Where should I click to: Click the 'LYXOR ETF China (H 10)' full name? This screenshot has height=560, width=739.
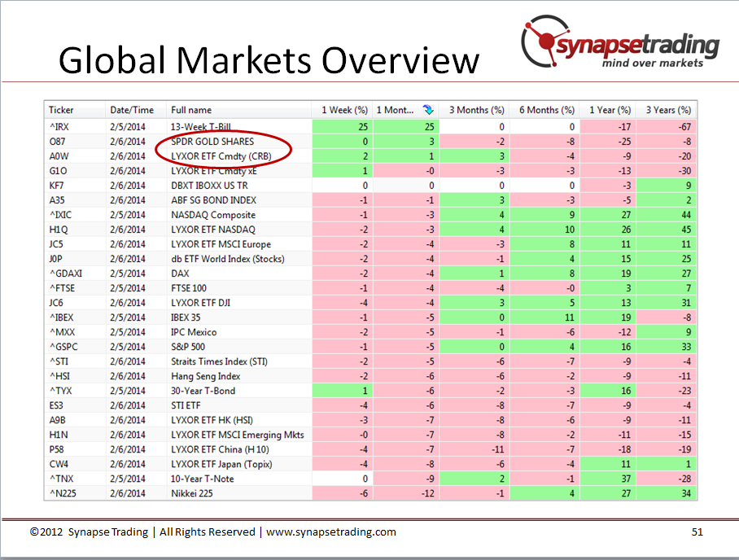click(220, 448)
